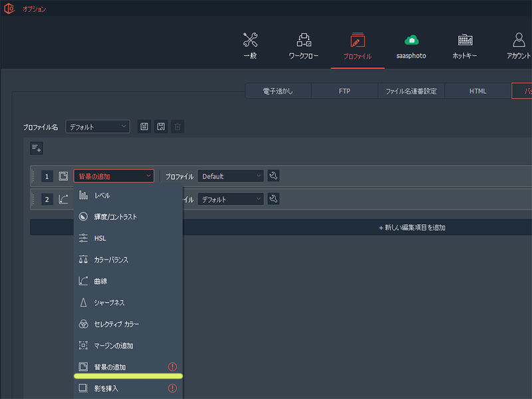Click + 新しい編集項目を追加 button
Image resolution: width=532 pixels, height=399 pixels.
click(412, 227)
